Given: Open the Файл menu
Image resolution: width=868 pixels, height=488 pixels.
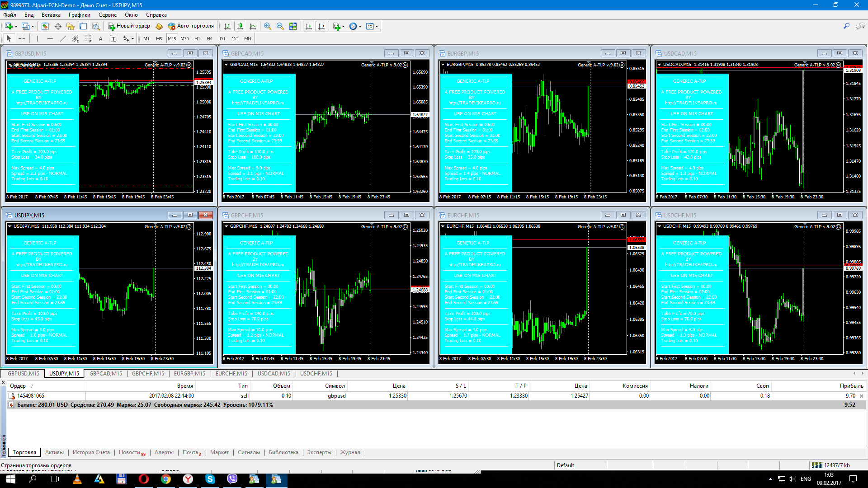Looking at the screenshot, I should 9,15.
